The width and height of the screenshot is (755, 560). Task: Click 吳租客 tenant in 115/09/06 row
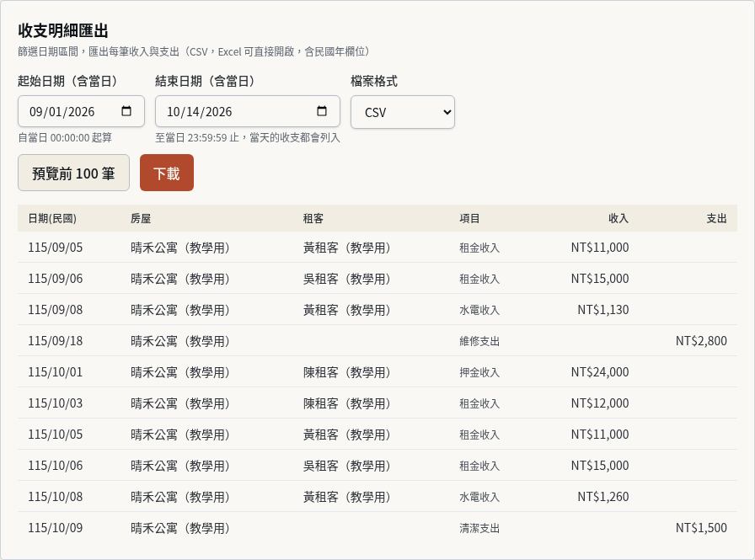[x=346, y=279]
